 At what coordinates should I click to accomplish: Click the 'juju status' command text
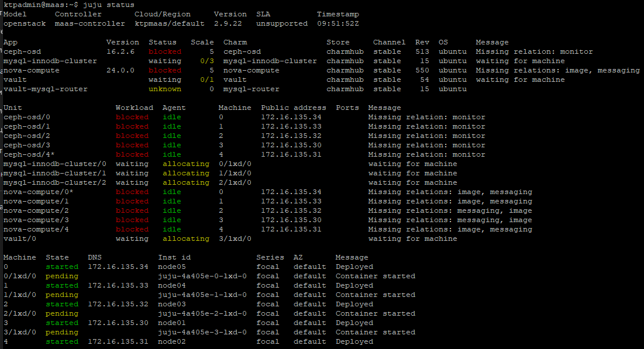coord(108,5)
